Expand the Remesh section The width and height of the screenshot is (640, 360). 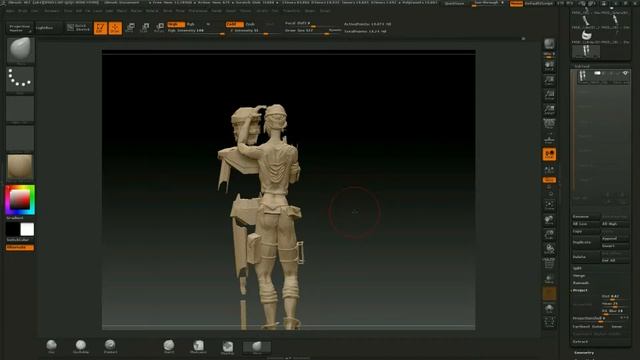point(581,283)
